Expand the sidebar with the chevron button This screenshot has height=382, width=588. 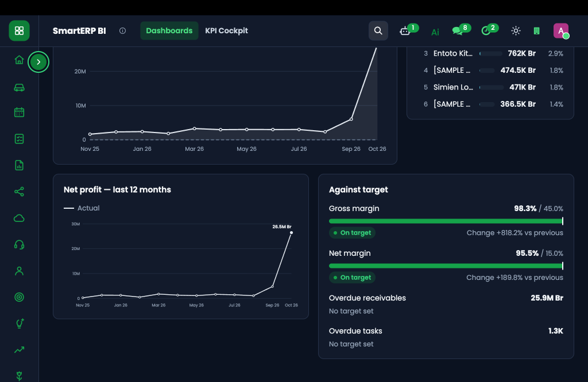click(x=38, y=62)
